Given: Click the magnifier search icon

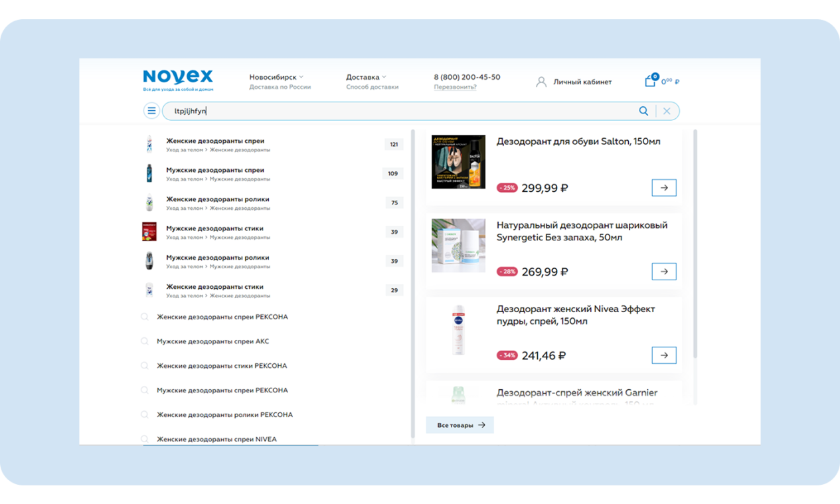Looking at the screenshot, I should click(643, 111).
